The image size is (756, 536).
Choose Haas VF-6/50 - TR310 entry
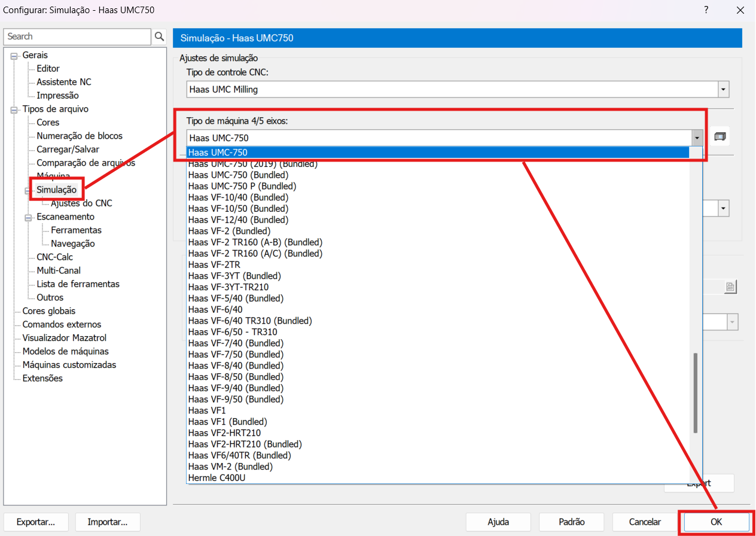[x=232, y=332]
